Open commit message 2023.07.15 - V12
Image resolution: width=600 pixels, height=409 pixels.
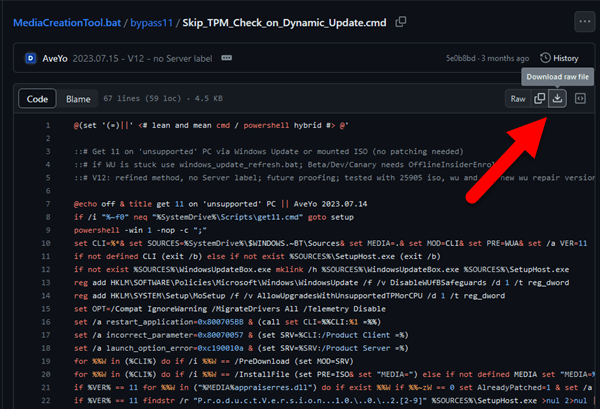142,59
